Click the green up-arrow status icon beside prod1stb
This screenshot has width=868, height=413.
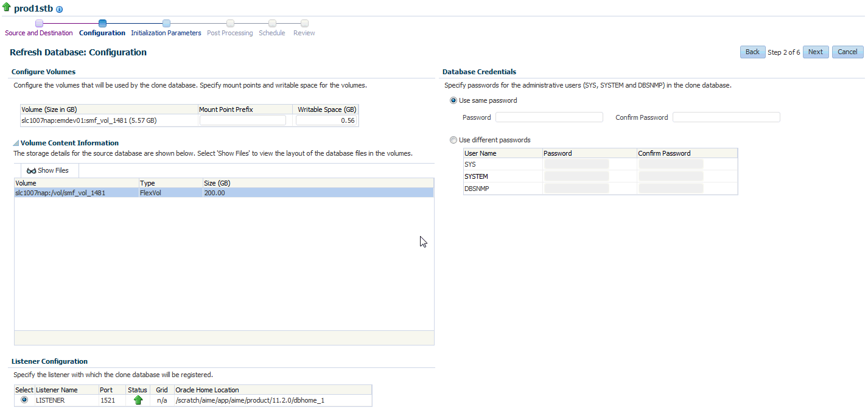pyautogui.click(x=7, y=9)
